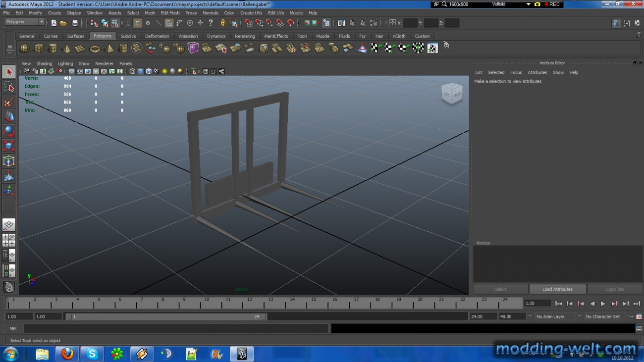The height and width of the screenshot is (362, 644).
Task: Play animation forwards
Action: point(603,304)
